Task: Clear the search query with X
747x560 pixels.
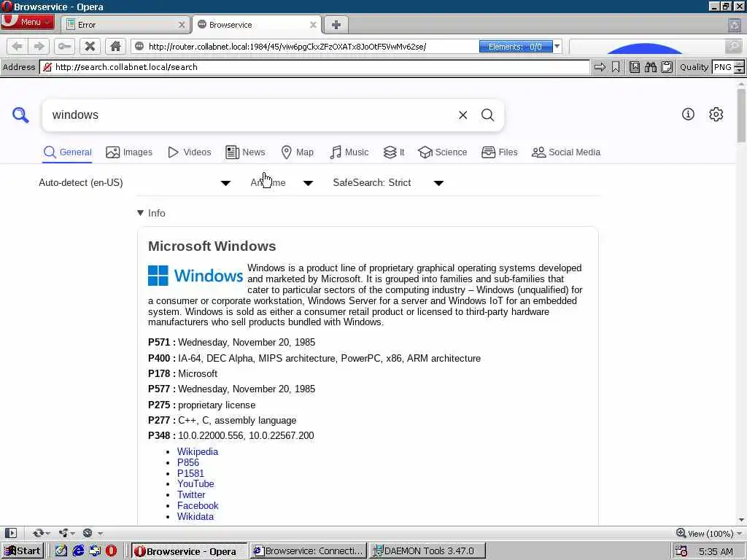Action: [462, 114]
